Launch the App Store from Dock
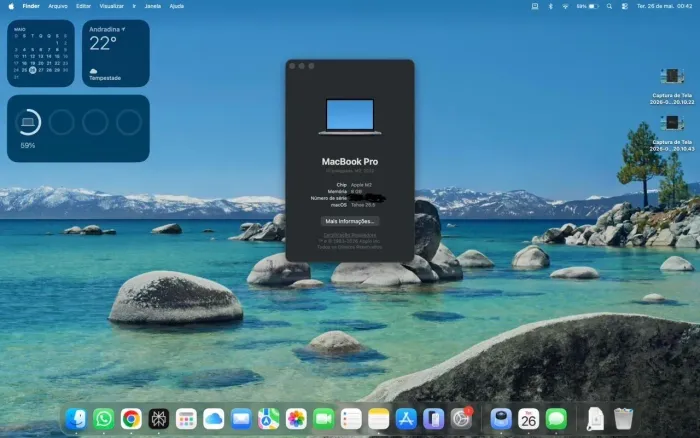Viewport: 700px width, 438px height. (x=406, y=419)
